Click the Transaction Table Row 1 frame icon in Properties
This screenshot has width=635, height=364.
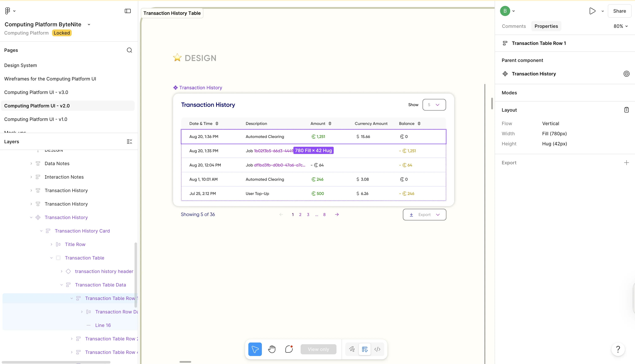coord(505,43)
